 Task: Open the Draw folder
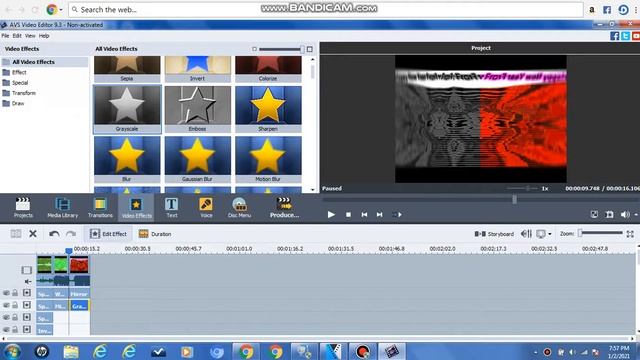tap(13, 104)
